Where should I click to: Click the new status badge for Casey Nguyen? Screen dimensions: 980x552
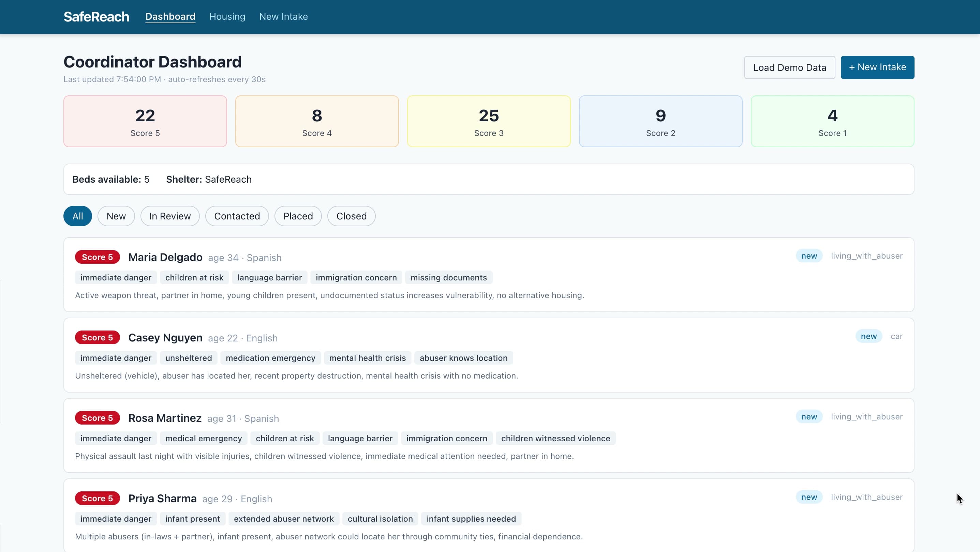868,336
